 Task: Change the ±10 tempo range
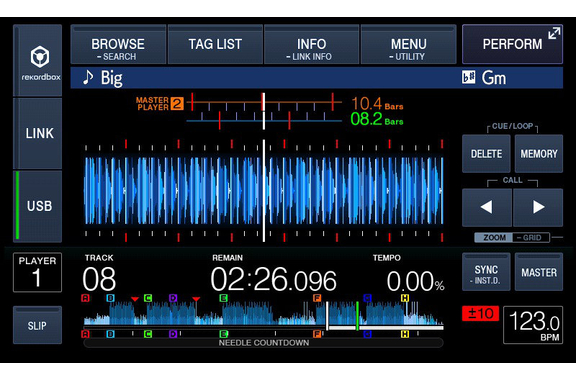tap(480, 313)
